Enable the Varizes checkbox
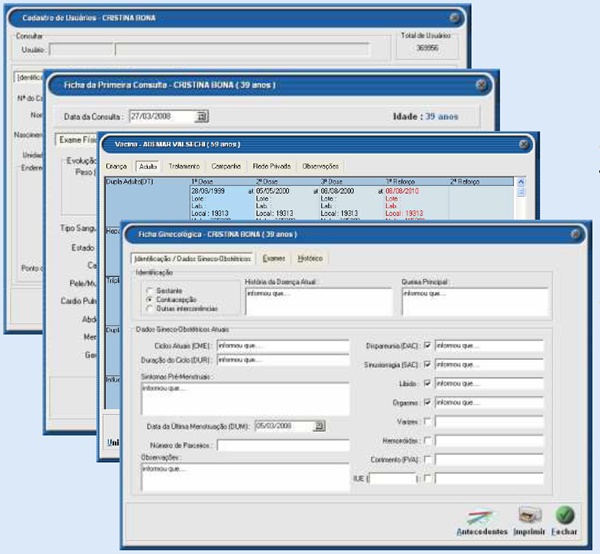The image size is (600, 554). [428, 421]
